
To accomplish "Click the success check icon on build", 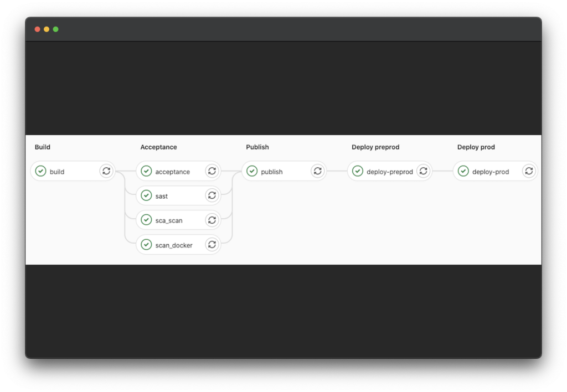I will pos(40,171).
